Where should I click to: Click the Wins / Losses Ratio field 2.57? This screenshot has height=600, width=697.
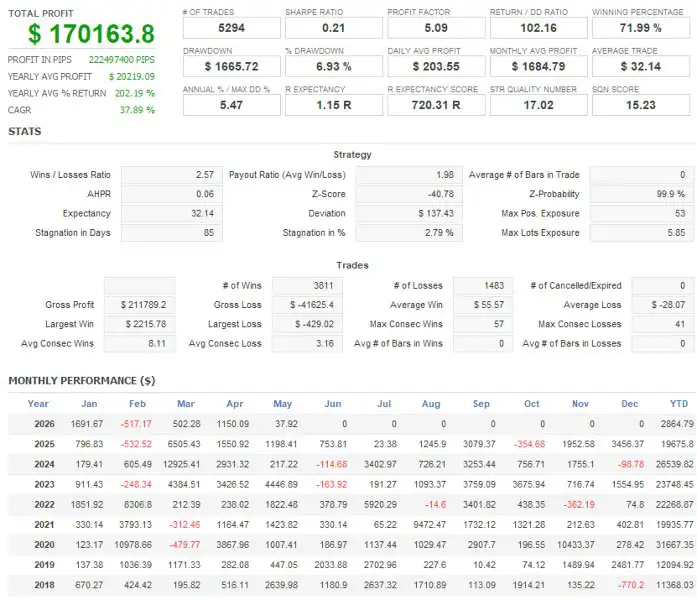(172, 175)
